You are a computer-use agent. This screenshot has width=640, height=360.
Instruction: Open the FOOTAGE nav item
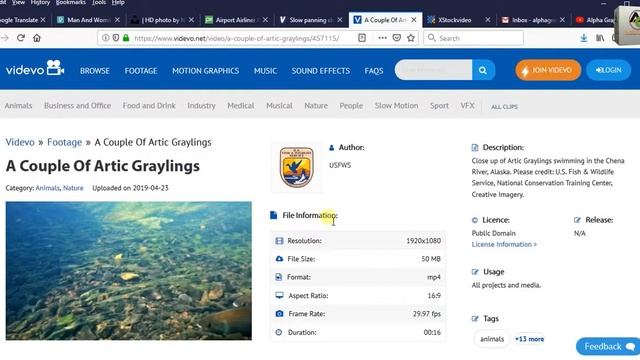point(141,71)
